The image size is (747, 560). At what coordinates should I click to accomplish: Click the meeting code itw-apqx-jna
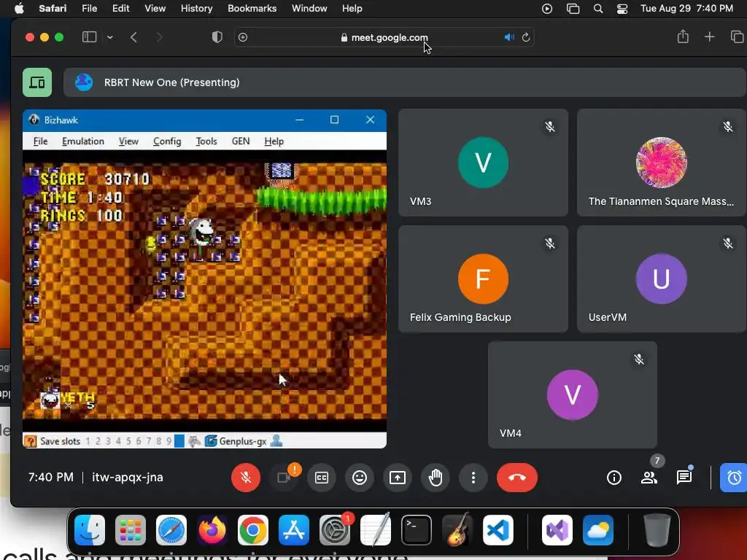tap(127, 477)
